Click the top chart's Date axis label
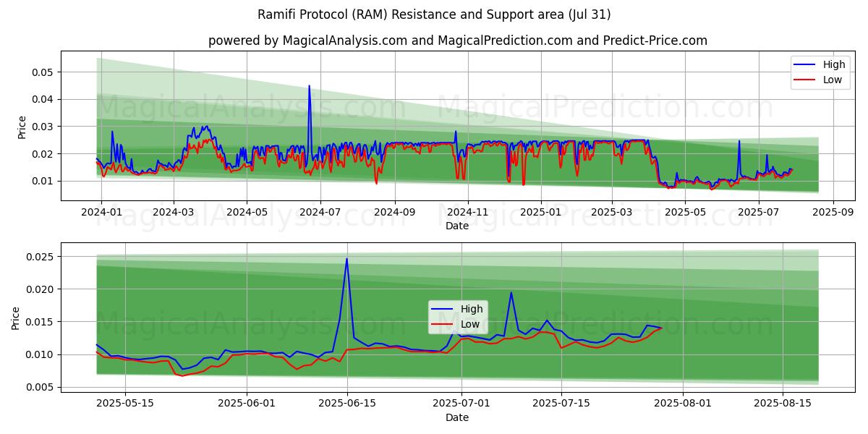 tap(457, 226)
